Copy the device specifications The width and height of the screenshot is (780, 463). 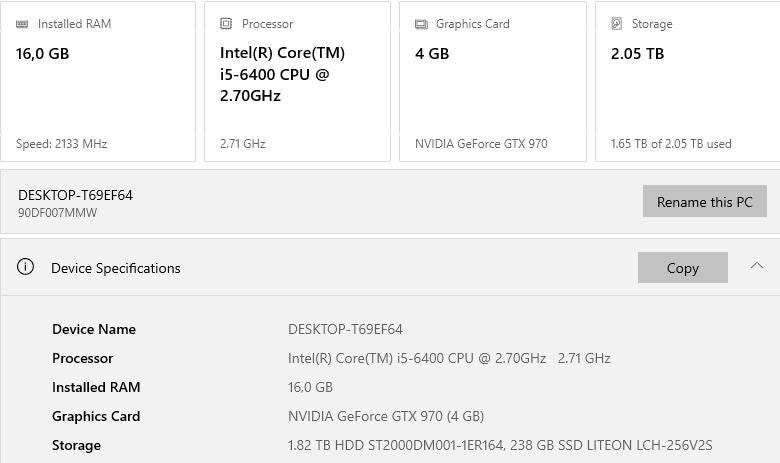682,267
